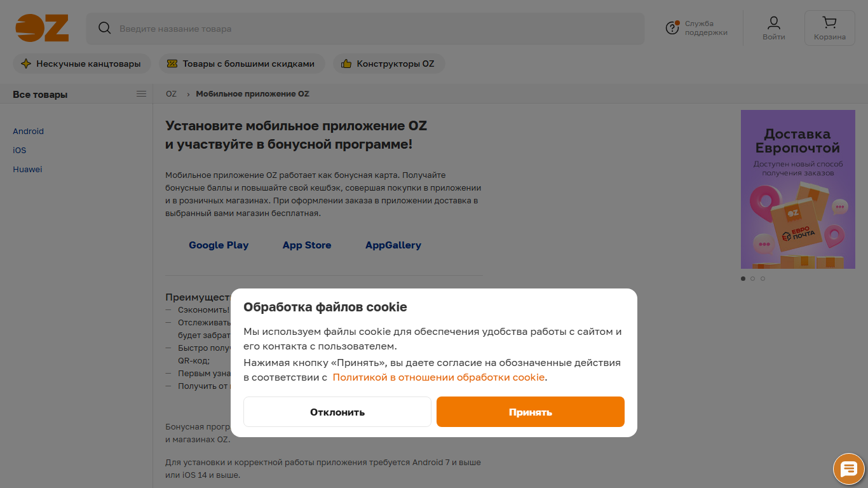Open Политикой в отношении обработки cookie link
This screenshot has height=488, width=868.
click(438, 377)
